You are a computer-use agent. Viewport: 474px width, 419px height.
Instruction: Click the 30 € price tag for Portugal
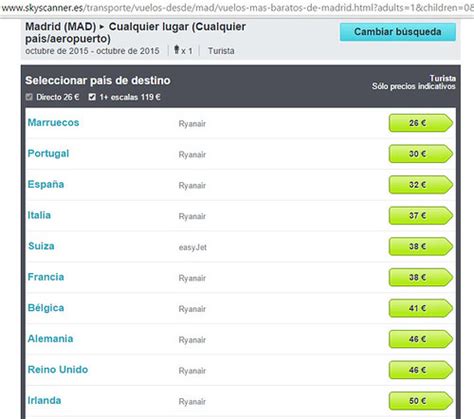pos(421,154)
